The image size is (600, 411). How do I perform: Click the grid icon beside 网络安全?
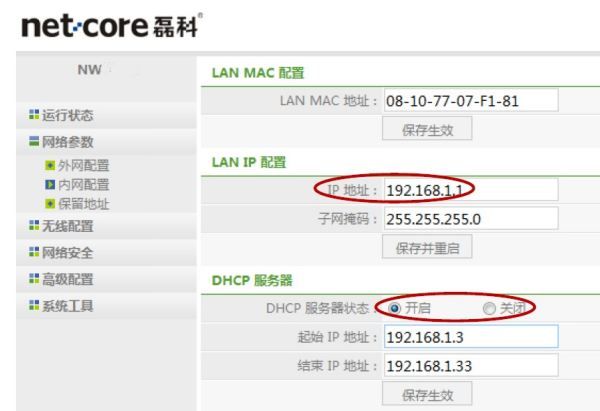(34, 252)
